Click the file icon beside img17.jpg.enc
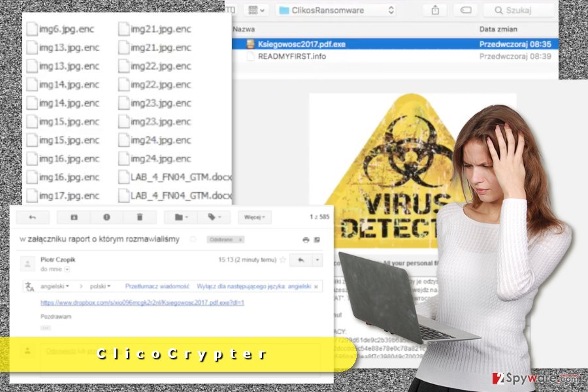588x392 pixels. click(32, 196)
